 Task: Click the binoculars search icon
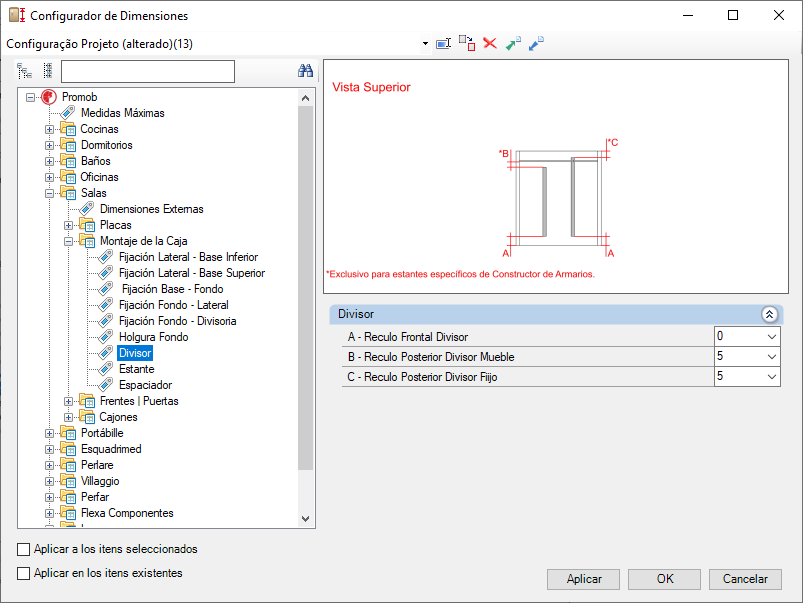click(x=305, y=71)
